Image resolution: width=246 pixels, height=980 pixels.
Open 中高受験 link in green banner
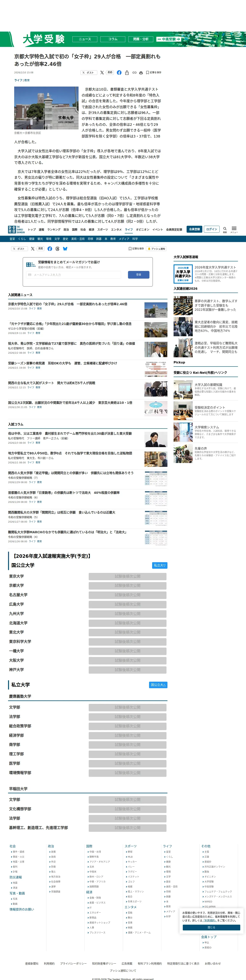pyautogui.click(x=169, y=39)
